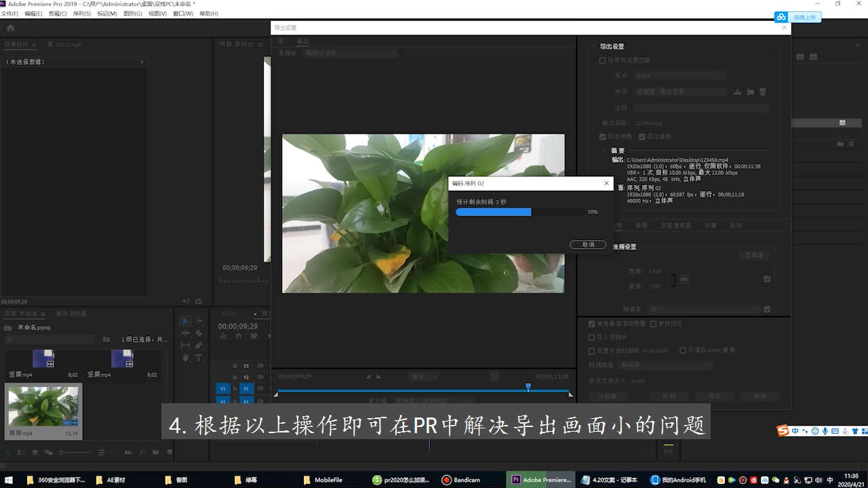Check the 导入项目中 checkbox
The width and height of the screenshot is (868, 488).
coord(592,337)
